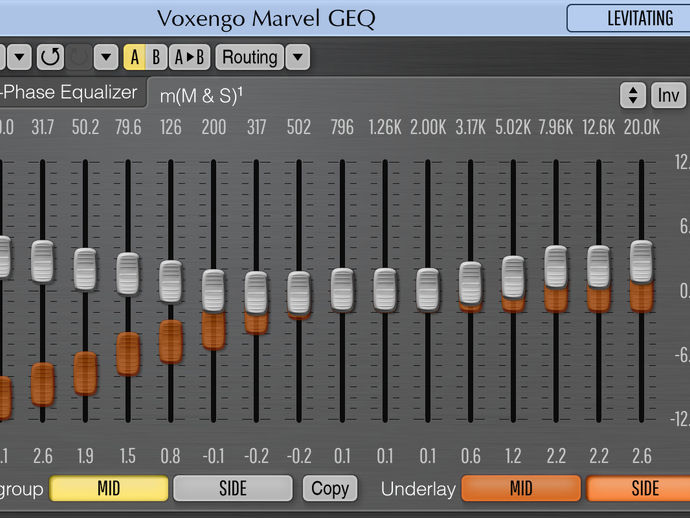Click the 7.96K white fader knob

556,267
